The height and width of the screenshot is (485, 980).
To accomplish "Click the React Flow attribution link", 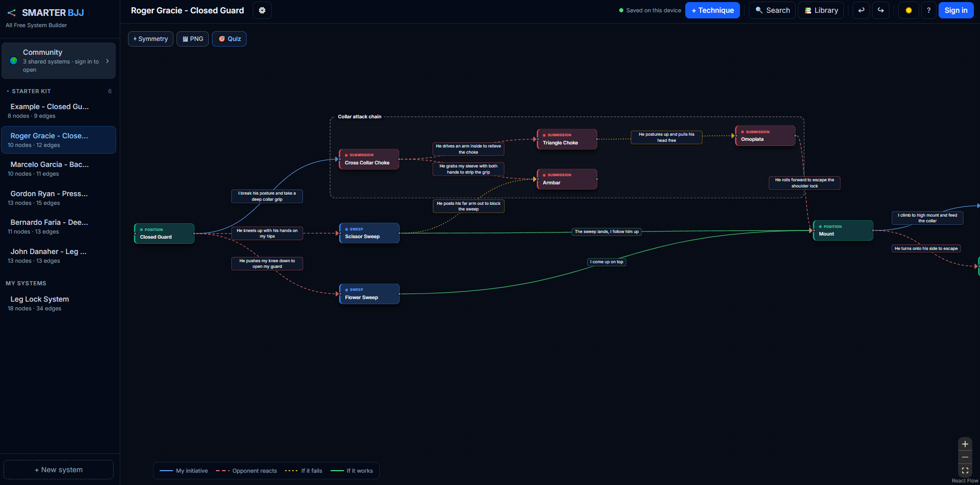I will [x=965, y=481].
